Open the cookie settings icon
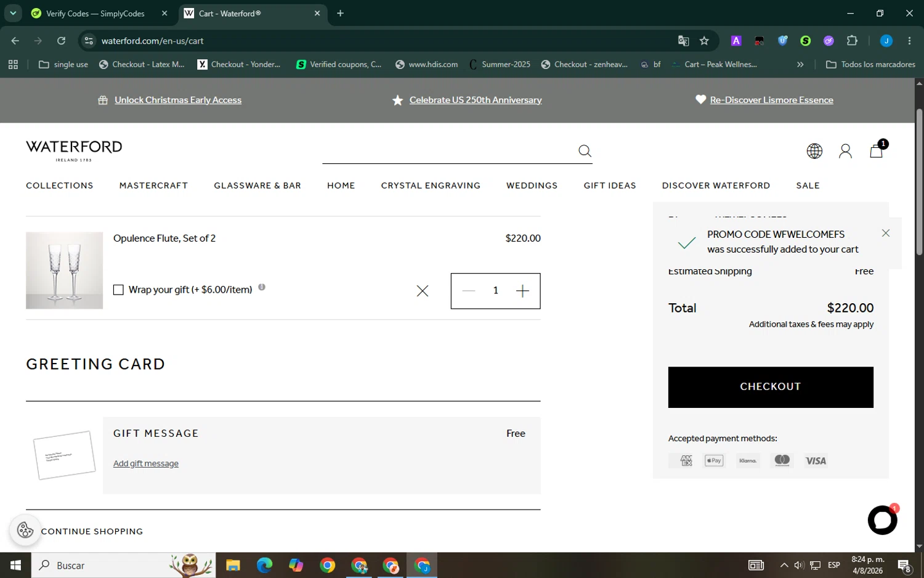The image size is (924, 578). click(25, 530)
